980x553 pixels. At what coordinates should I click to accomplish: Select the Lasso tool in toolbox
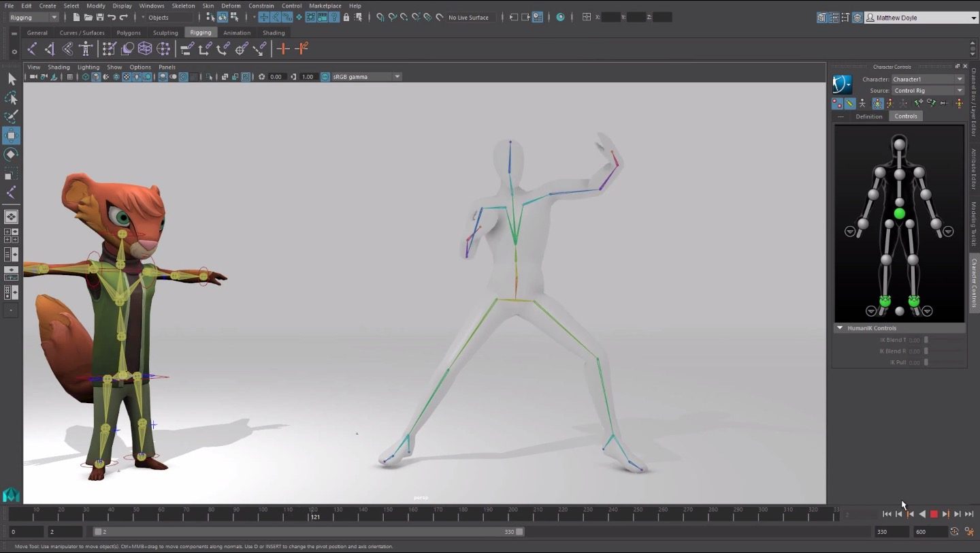pyautogui.click(x=12, y=98)
